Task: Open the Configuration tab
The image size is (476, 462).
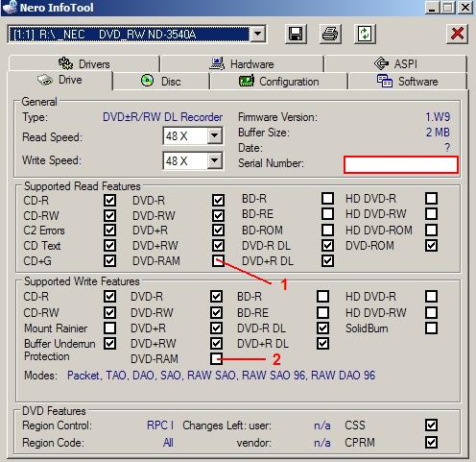Action: tap(278, 82)
